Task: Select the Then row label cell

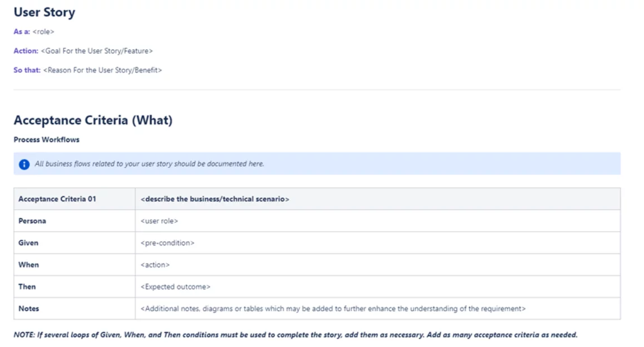Action: tap(27, 287)
